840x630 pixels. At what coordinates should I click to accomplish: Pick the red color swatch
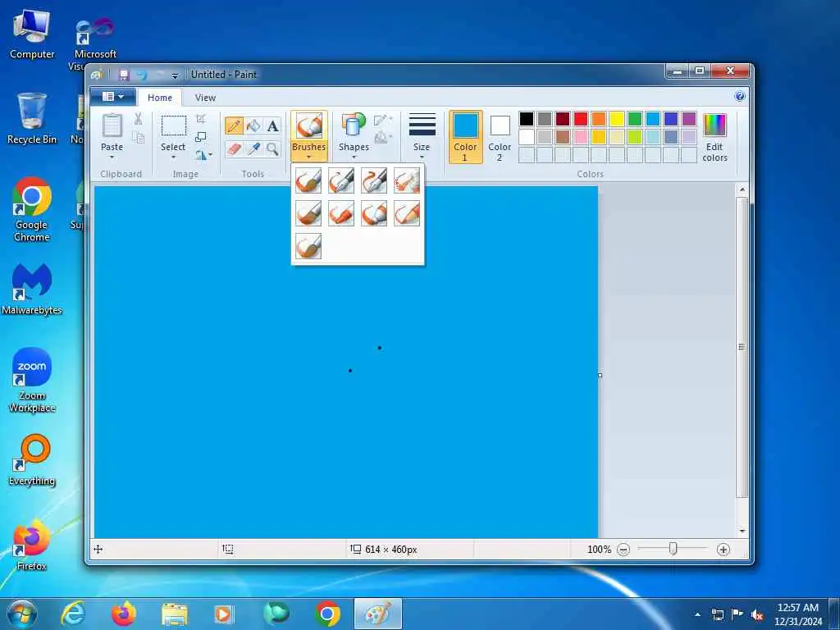(581, 119)
